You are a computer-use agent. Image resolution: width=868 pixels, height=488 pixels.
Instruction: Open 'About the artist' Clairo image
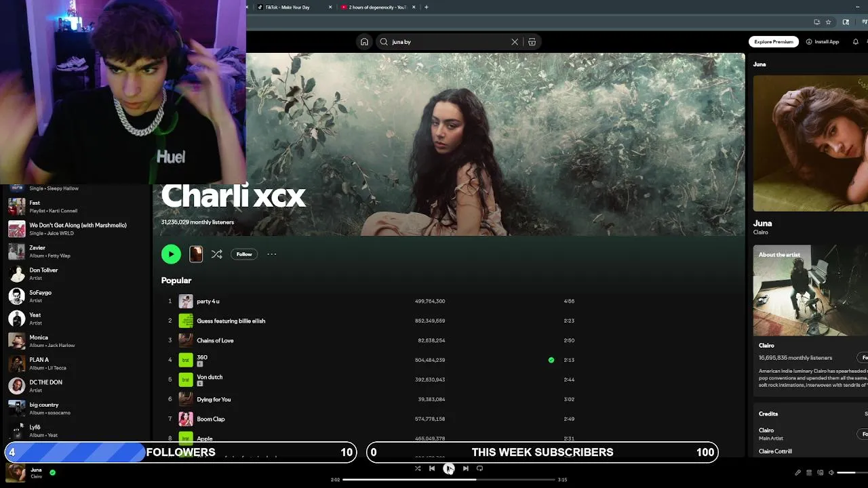coord(810,290)
